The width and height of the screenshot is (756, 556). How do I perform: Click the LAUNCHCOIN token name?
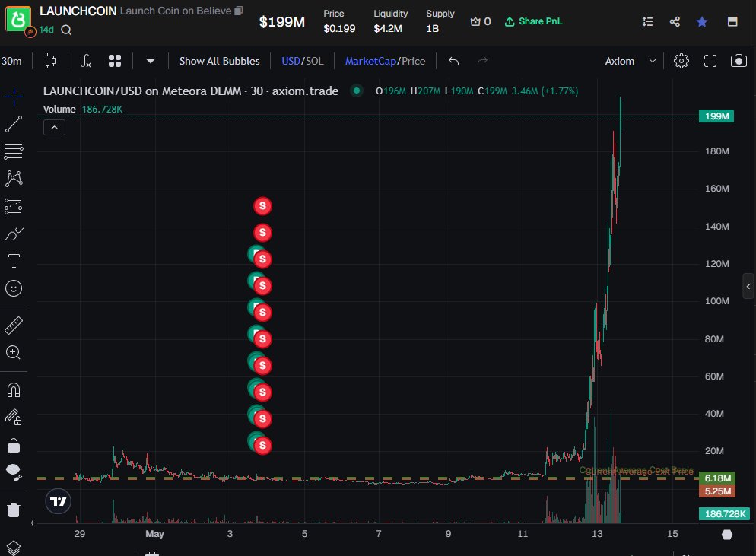click(x=78, y=11)
